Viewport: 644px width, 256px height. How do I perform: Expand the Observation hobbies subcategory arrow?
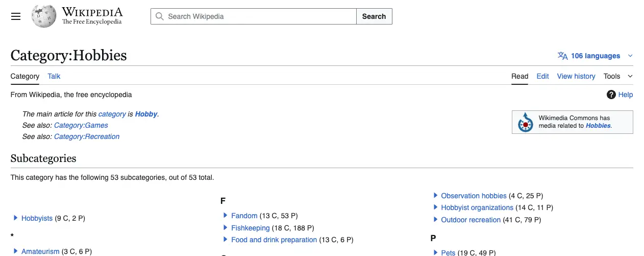[x=436, y=196]
